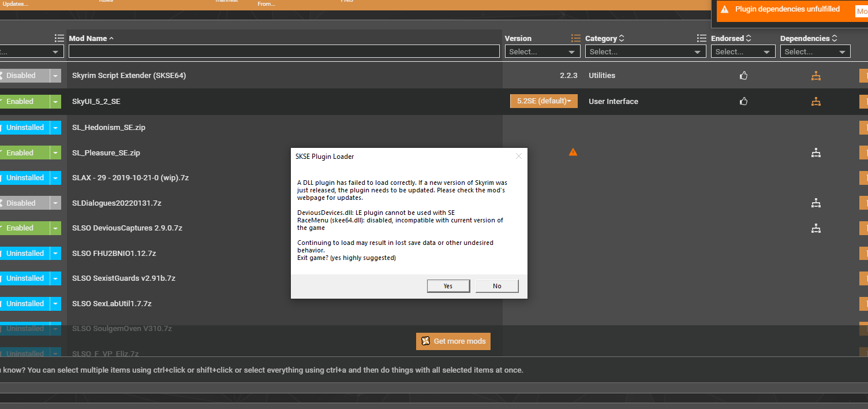
Task: Click the endorse thumb icon for SkyUI
Action: [743, 102]
